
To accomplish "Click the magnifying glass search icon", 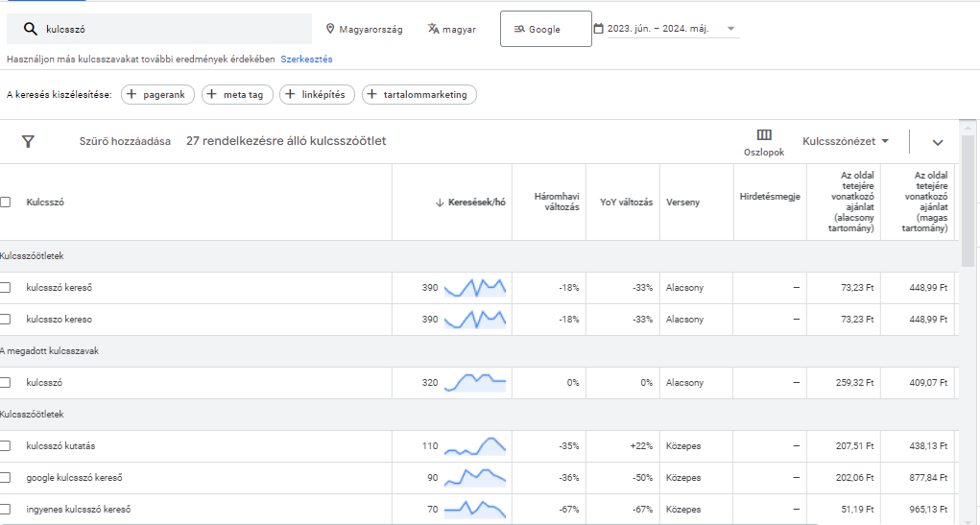I will pyautogui.click(x=30, y=29).
